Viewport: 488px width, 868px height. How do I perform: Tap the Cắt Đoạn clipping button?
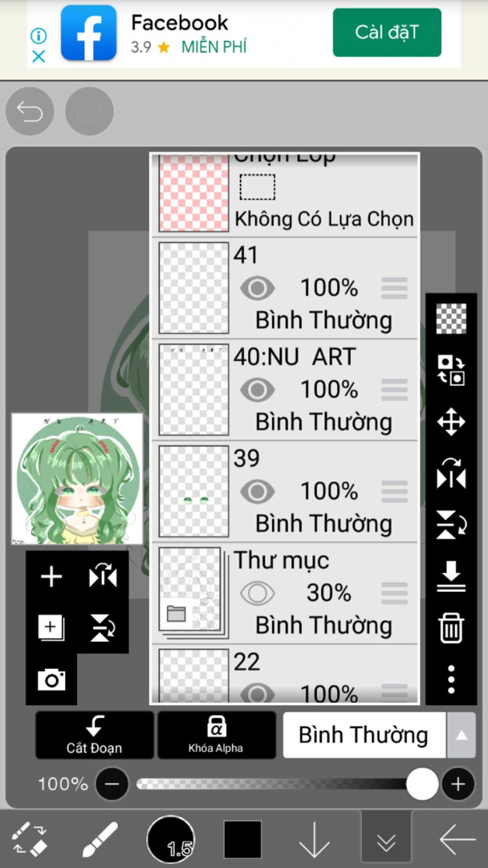[x=94, y=735]
